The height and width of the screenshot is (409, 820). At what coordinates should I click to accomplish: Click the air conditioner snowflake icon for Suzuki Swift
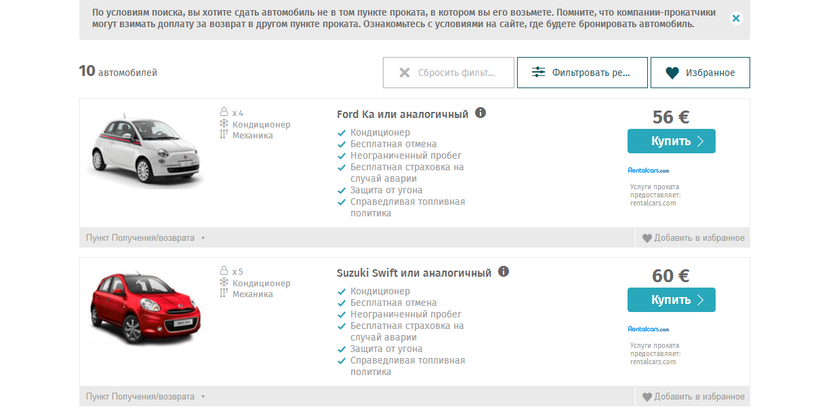(x=224, y=282)
